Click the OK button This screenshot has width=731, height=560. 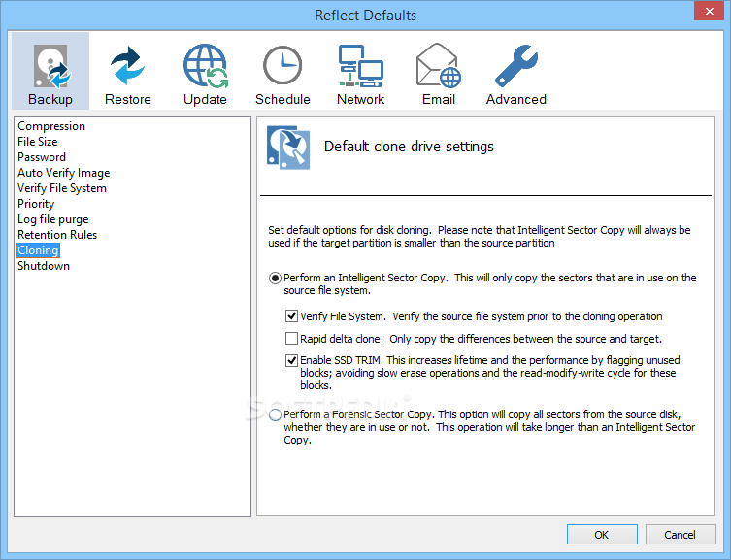click(x=602, y=535)
